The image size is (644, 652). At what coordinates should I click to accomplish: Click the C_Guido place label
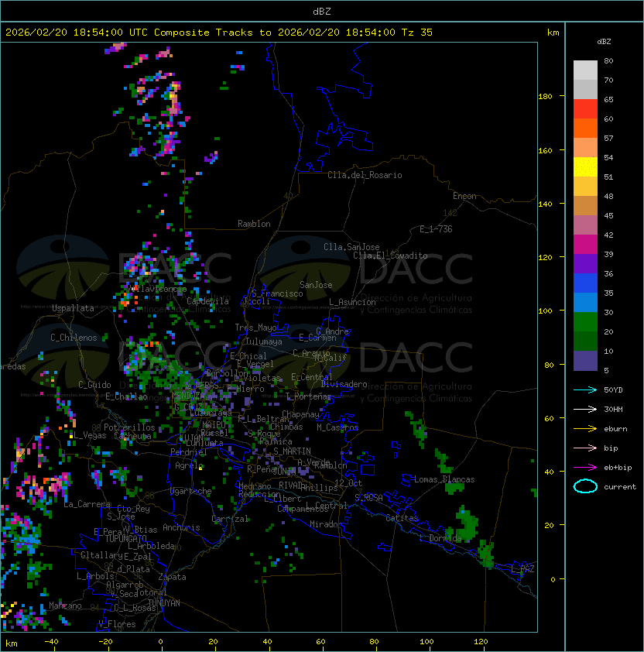coord(94,385)
